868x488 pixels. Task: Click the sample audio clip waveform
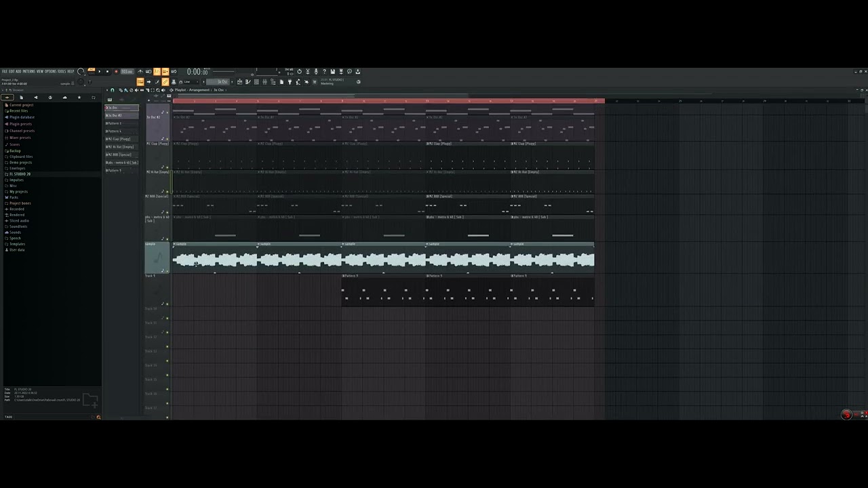pos(383,260)
